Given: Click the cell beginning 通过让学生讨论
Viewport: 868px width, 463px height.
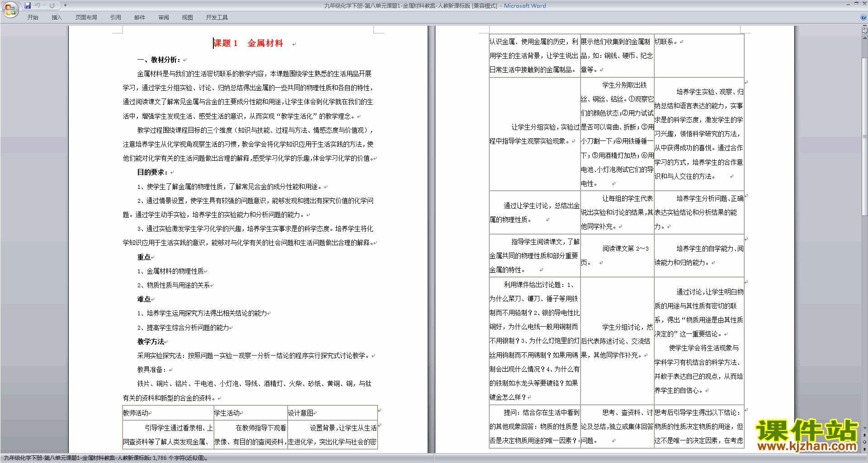Looking at the screenshot, I should pyautogui.click(x=534, y=212).
